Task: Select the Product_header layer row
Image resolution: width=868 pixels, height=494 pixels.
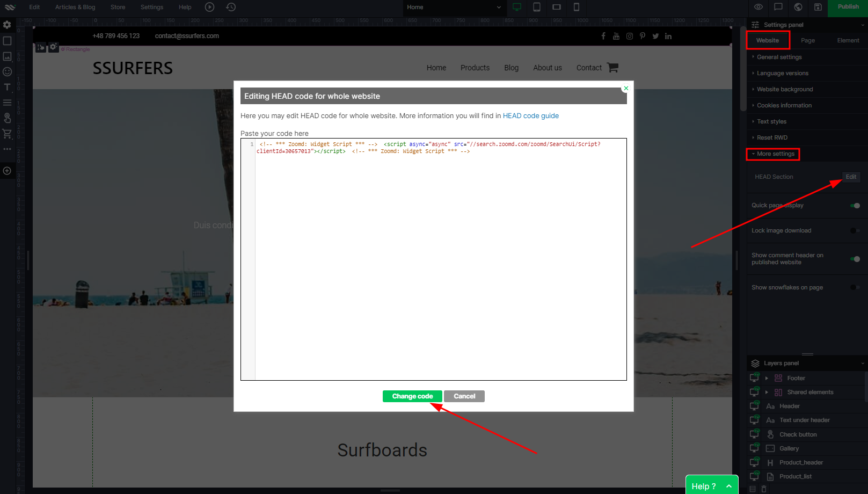Action: [807, 462]
